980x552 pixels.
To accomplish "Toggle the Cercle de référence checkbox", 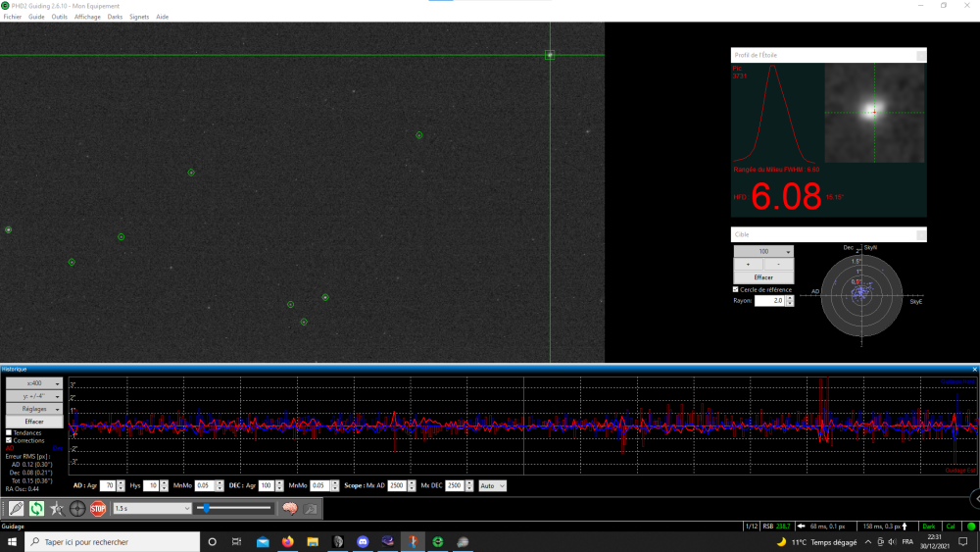I will (736, 289).
